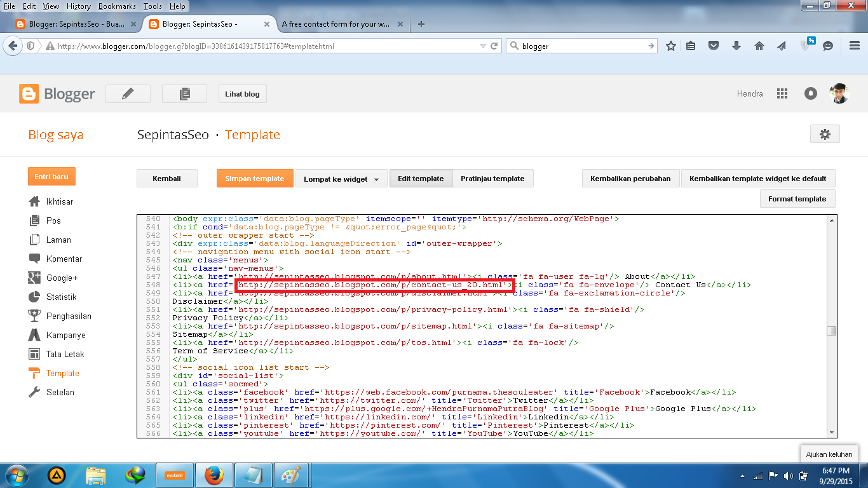Select Edit template

[421, 179]
